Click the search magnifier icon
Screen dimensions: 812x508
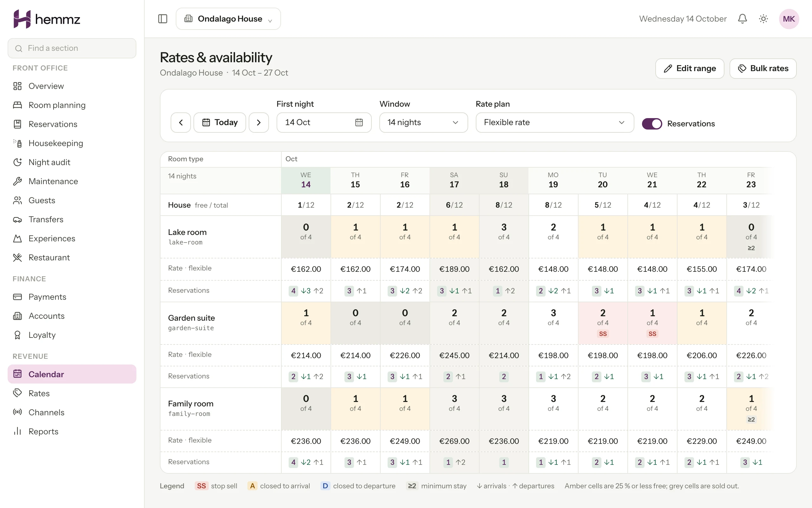[x=19, y=48]
